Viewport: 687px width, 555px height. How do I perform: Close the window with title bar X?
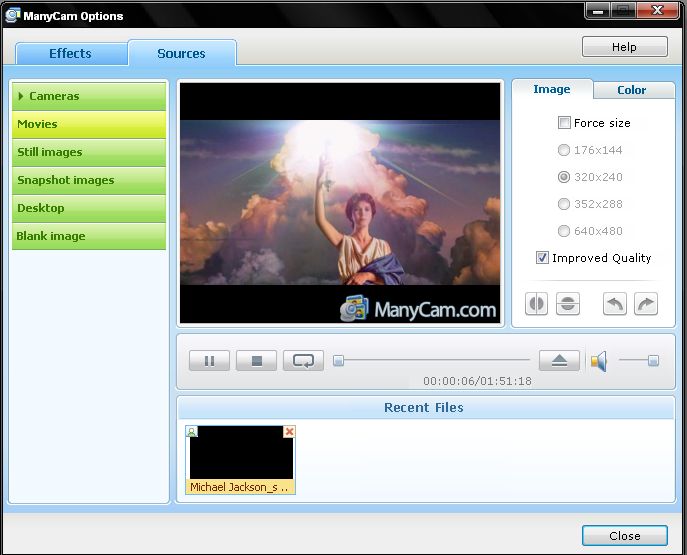[657, 11]
